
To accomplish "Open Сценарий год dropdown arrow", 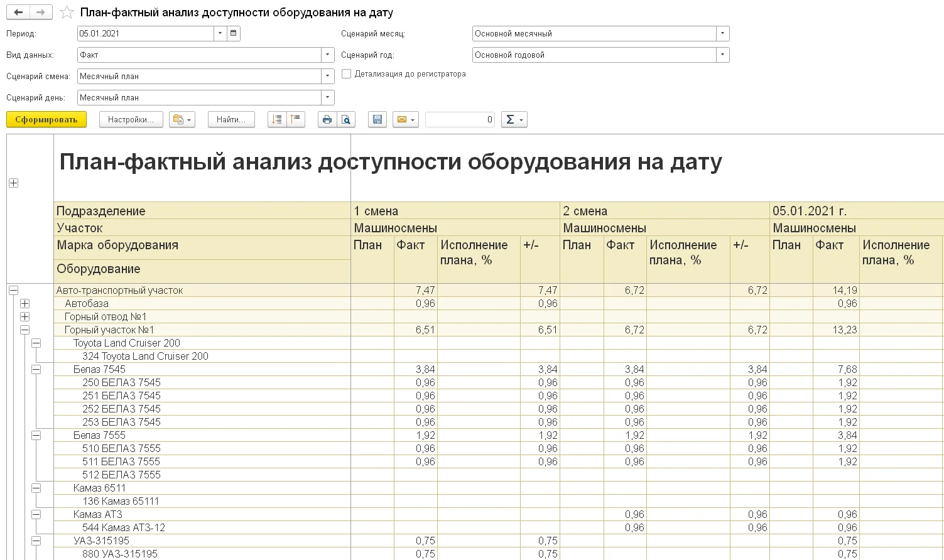I will [722, 55].
